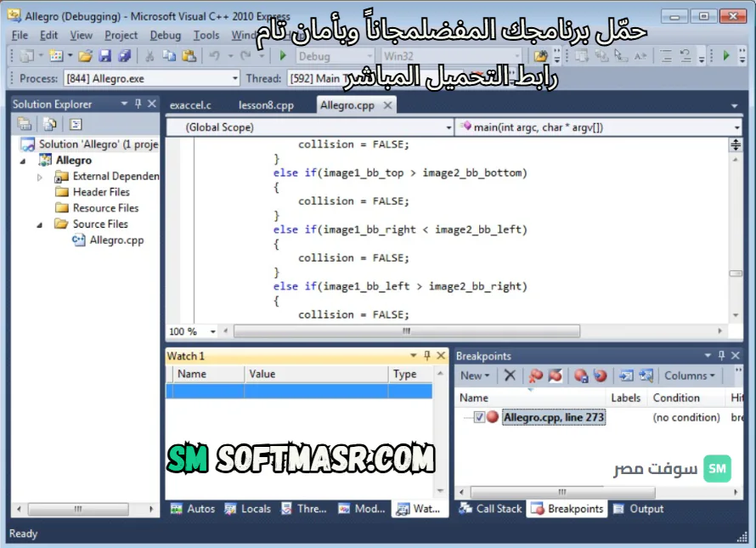Image resolution: width=756 pixels, height=548 pixels.
Task: Click the Save All icon
Action: click(124, 56)
